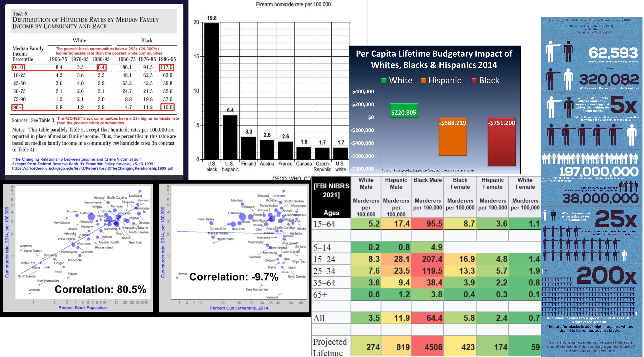Click the Percent Gun Ownership, 2014 axis title
The height and width of the screenshot is (357, 644).
[x=239, y=308]
